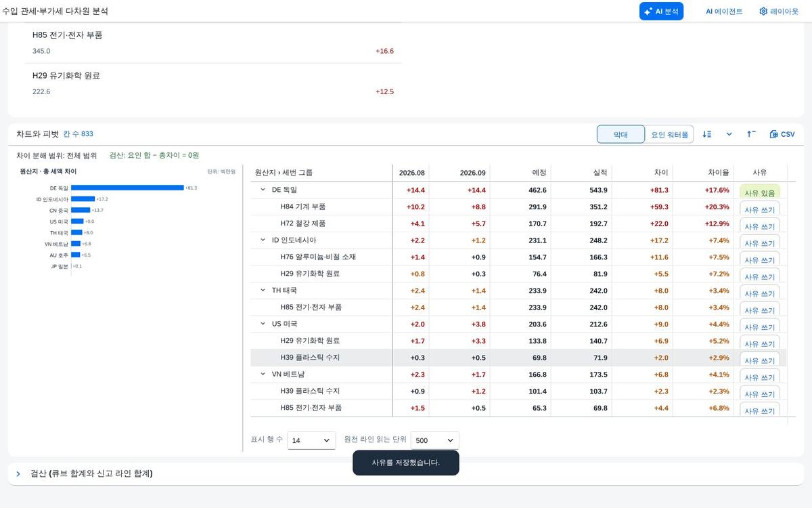Image resolution: width=812 pixels, height=508 pixels.
Task: Click the AI 분석 button
Action: tap(661, 12)
